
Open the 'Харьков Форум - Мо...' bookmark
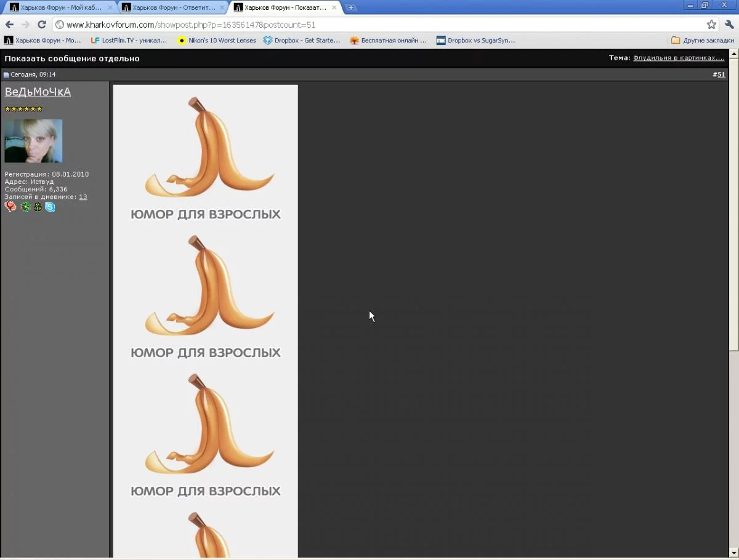point(42,40)
